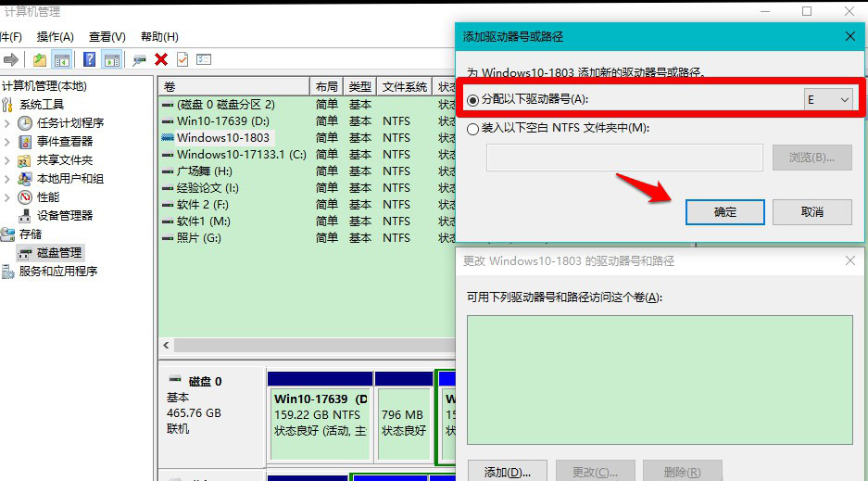This screenshot has height=481, width=868.
Task: Select the Windows10-17133.1 (C:) volume row
Action: (241, 154)
